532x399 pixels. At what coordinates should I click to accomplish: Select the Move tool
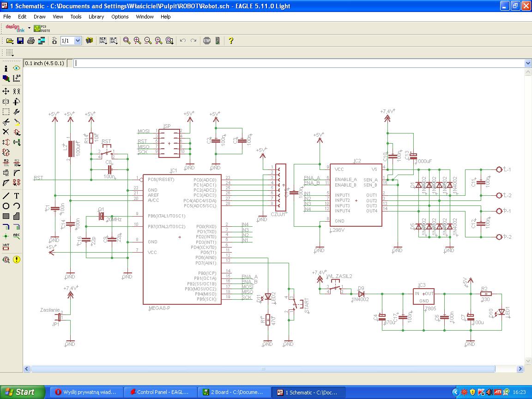pos(6,91)
